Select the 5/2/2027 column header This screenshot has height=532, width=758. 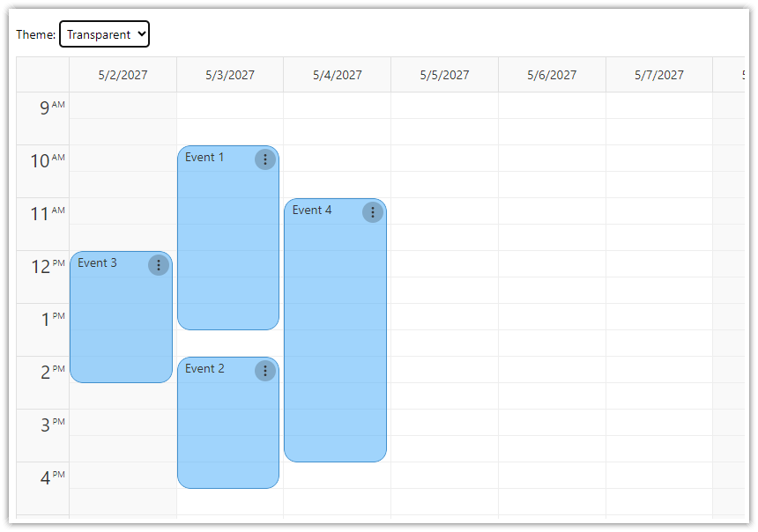(122, 74)
